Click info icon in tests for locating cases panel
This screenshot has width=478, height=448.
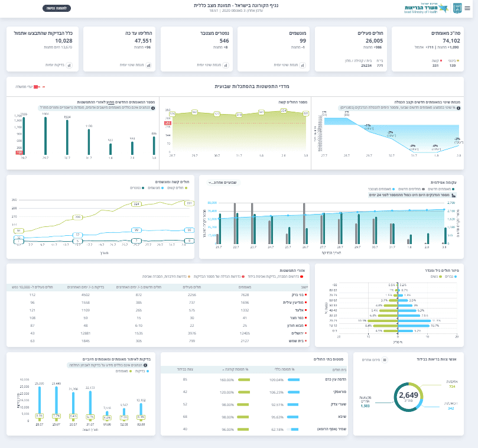[x=145, y=365]
